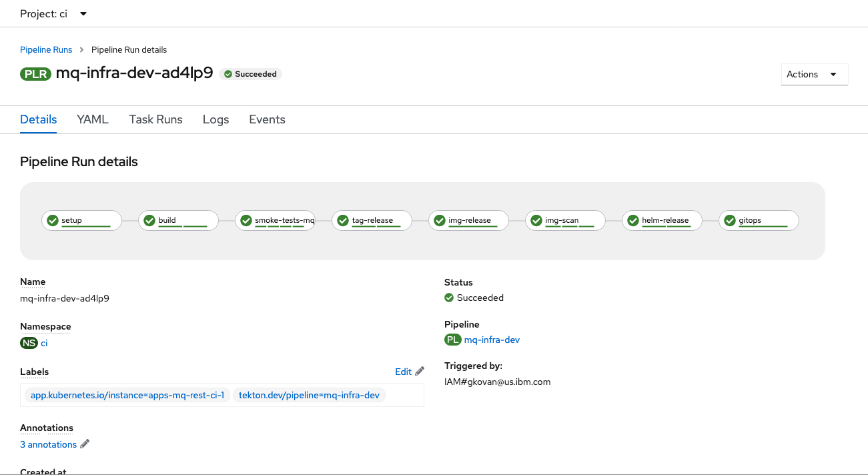Click the img-release success checkmark icon

(440, 221)
